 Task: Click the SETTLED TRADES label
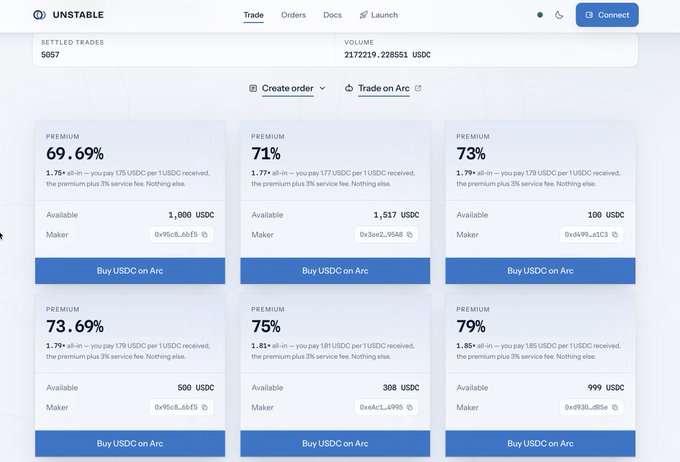pyautogui.click(x=72, y=43)
